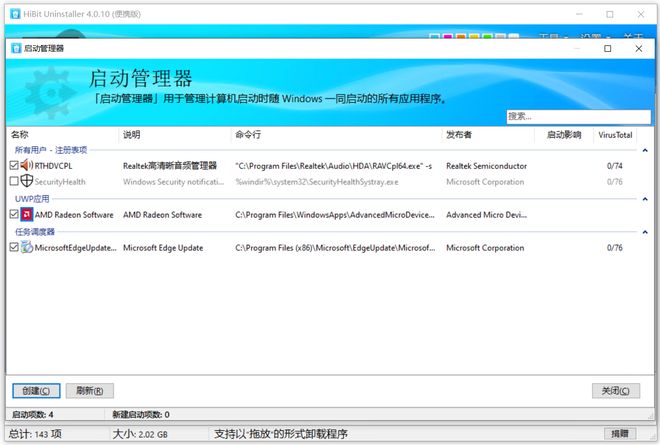Collapse the 所有用户 - 注册表项 group
Image resolution: width=660 pixels, height=445 pixels.
tap(645, 150)
